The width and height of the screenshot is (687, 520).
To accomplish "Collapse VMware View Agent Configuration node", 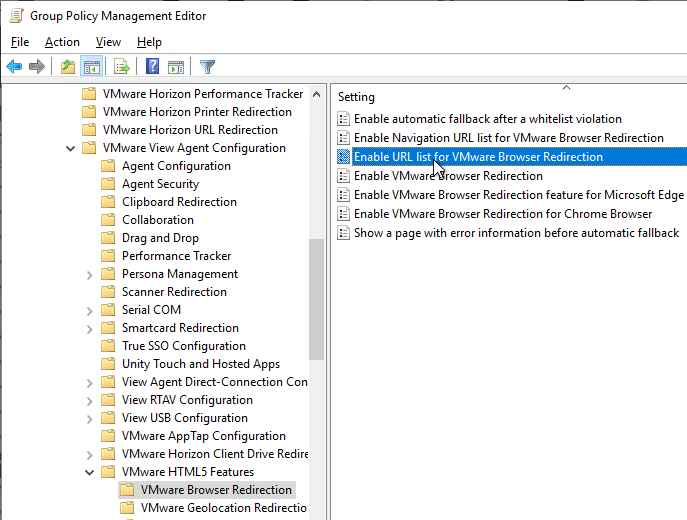I will click(x=71, y=149).
